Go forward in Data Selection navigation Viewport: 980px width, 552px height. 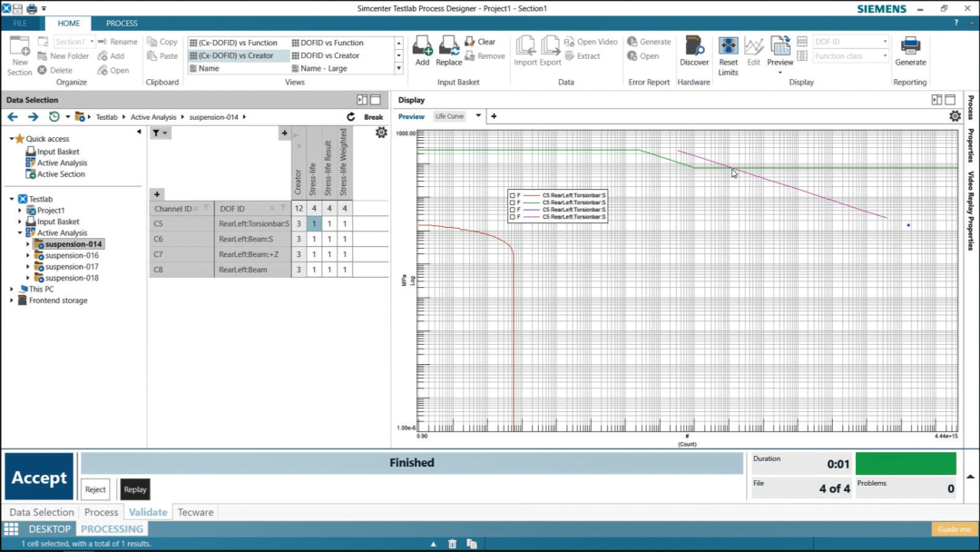34,117
